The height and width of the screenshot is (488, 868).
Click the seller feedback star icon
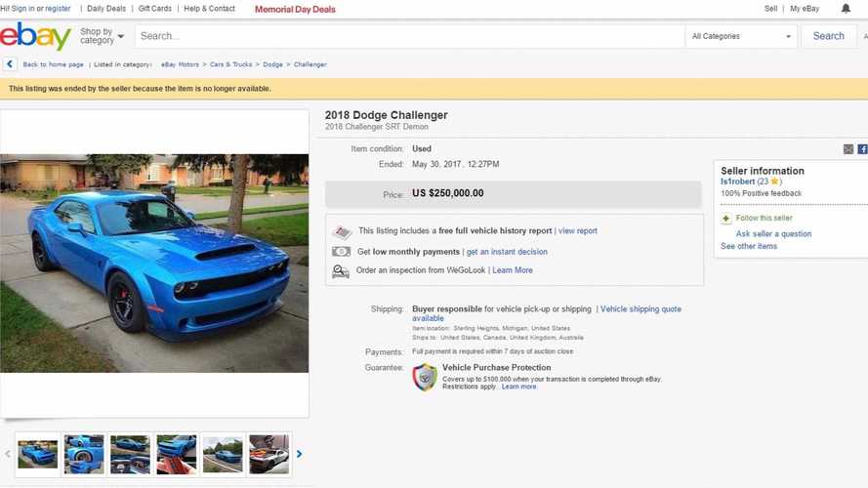pyautogui.click(x=774, y=181)
